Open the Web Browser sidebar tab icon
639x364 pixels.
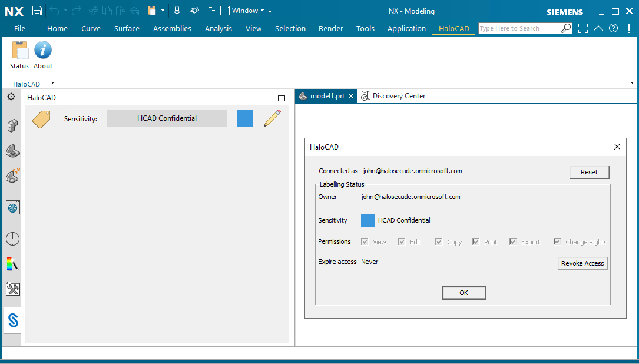pos(12,207)
